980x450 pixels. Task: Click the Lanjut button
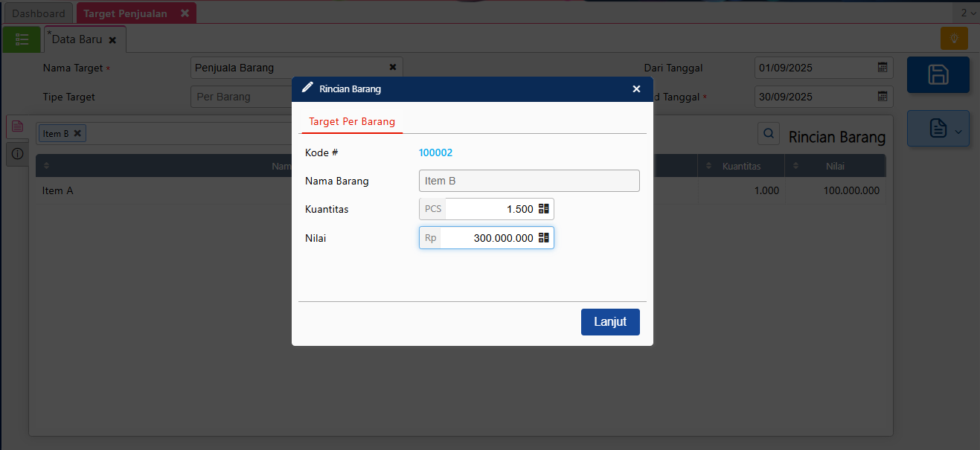coord(610,322)
